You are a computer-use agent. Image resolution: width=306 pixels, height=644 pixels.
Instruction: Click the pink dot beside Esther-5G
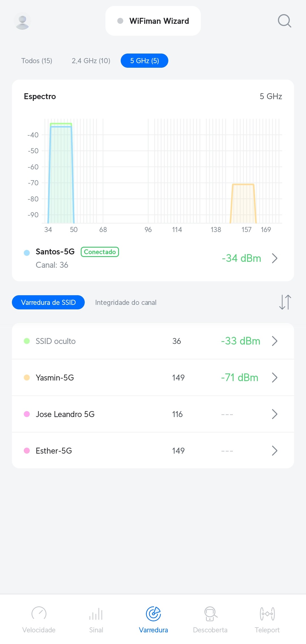(x=27, y=451)
